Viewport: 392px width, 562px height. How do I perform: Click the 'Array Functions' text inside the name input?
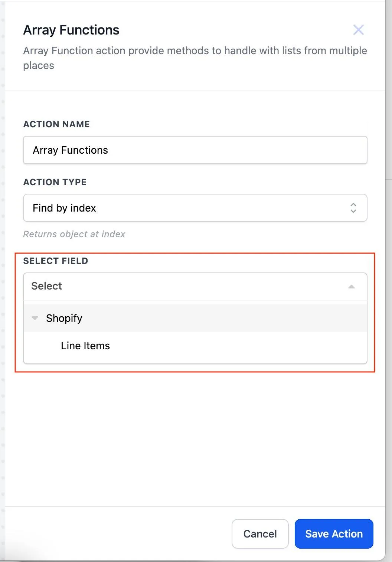point(71,150)
